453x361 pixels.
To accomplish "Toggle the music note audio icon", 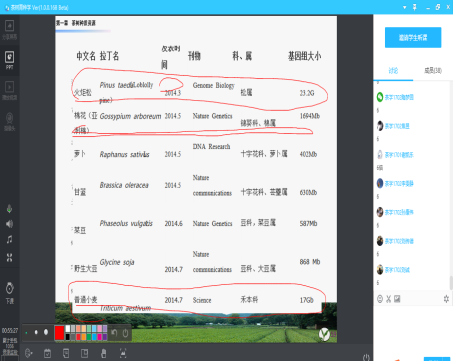I will click(x=9, y=239).
